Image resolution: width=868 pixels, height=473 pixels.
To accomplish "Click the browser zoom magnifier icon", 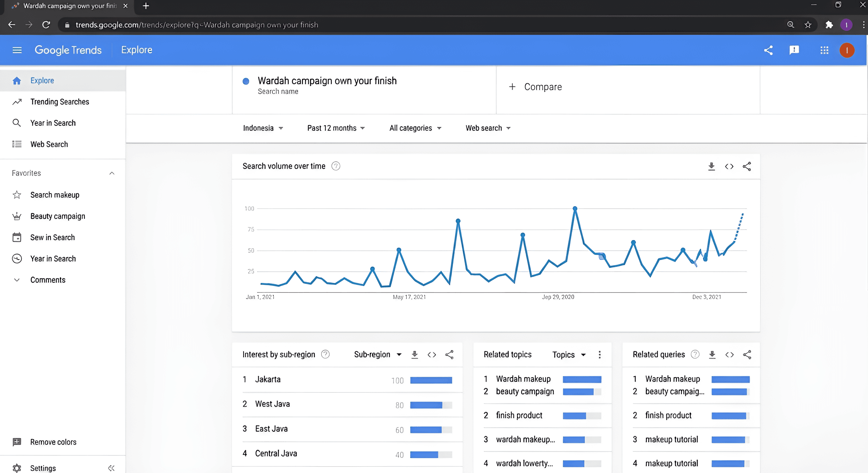I will coord(791,25).
